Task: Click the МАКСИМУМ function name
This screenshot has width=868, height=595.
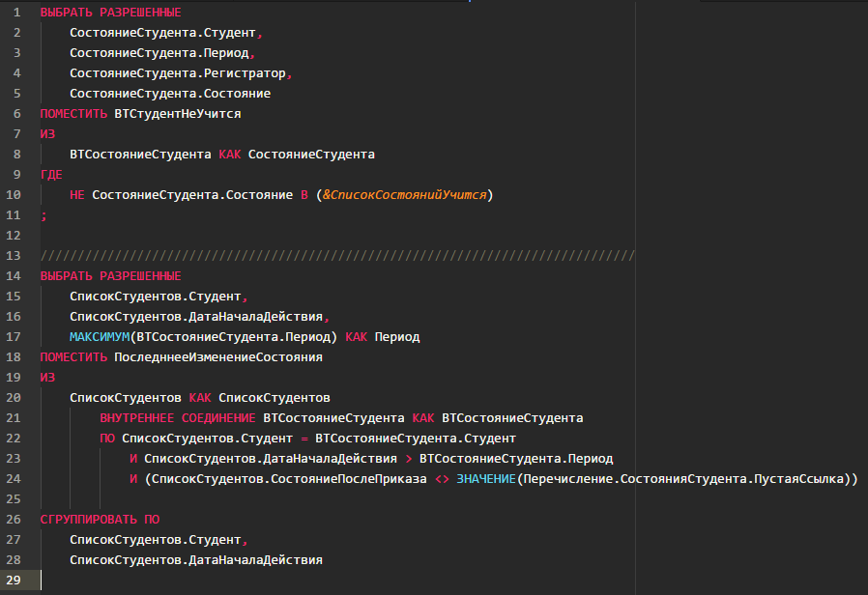Action: tap(100, 337)
